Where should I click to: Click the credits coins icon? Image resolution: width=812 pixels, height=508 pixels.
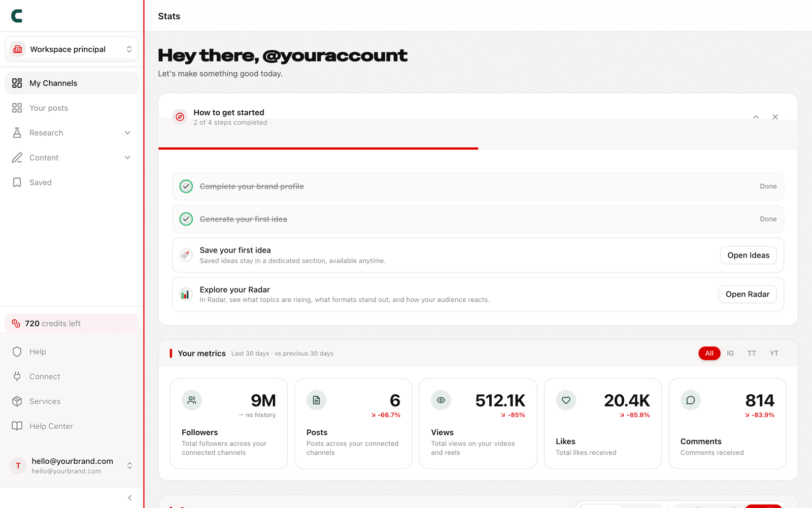[x=16, y=324]
